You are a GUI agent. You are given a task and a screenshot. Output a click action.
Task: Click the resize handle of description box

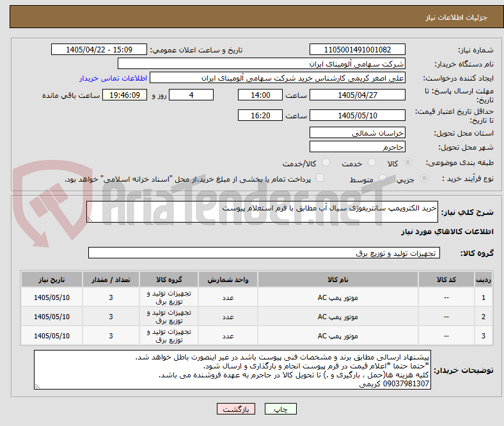(90, 219)
